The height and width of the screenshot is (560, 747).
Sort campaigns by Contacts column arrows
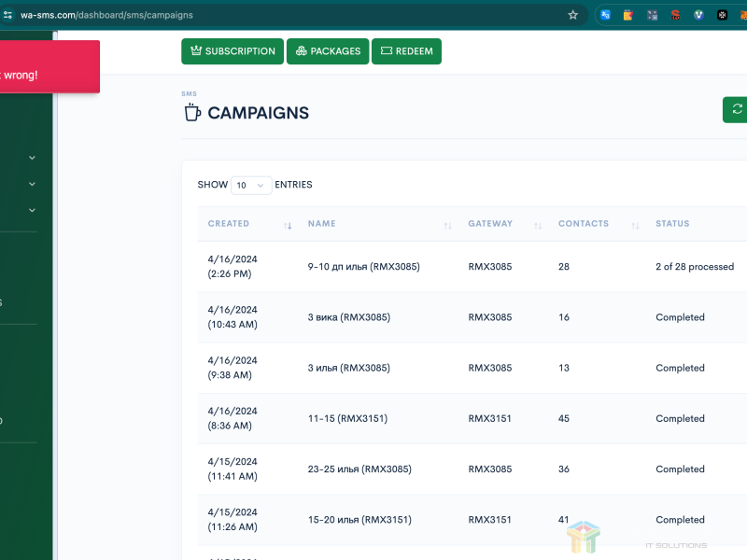(635, 225)
